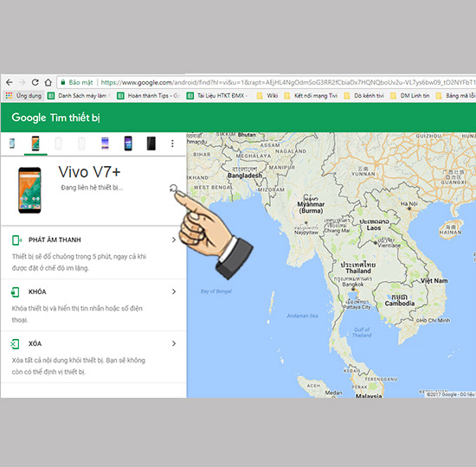The width and height of the screenshot is (476, 467).
Task: Click the XÓA erase device icon
Action: pyautogui.click(x=15, y=344)
